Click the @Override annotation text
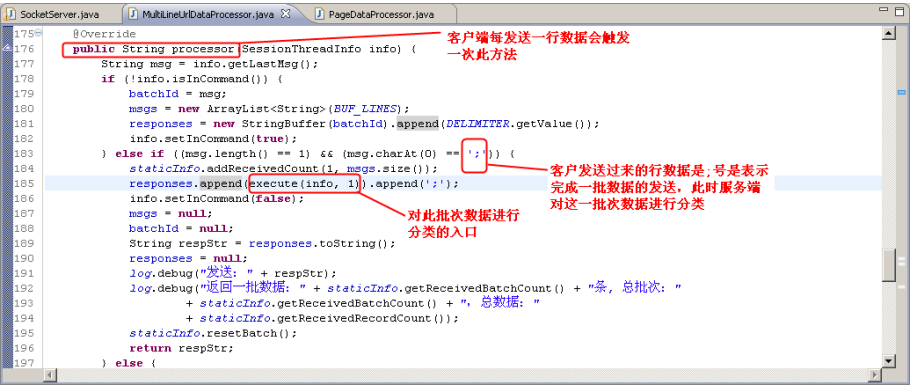Image resolution: width=910 pixels, height=386 pixels. click(104, 34)
